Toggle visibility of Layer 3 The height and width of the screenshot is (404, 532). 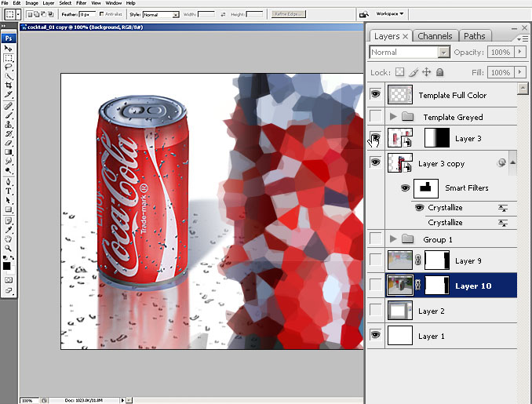[375, 137]
